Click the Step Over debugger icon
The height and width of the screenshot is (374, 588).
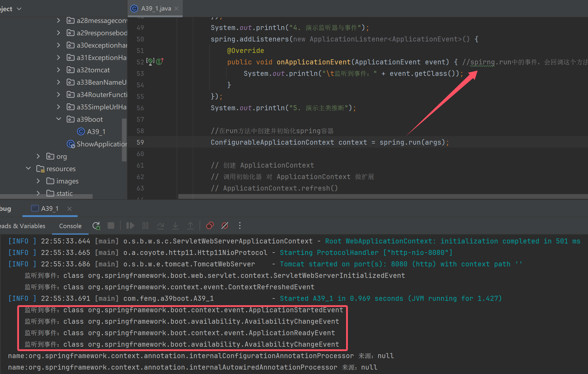[160, 226]
